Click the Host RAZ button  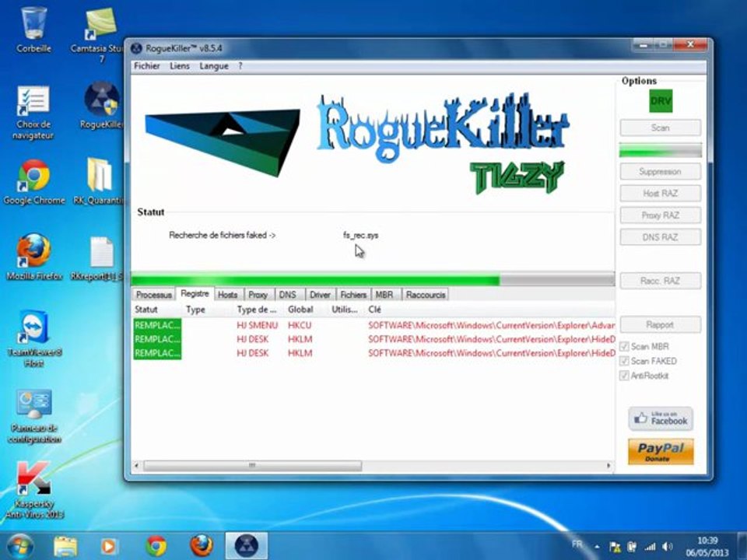pyautogui.click(x=661, y=194)
